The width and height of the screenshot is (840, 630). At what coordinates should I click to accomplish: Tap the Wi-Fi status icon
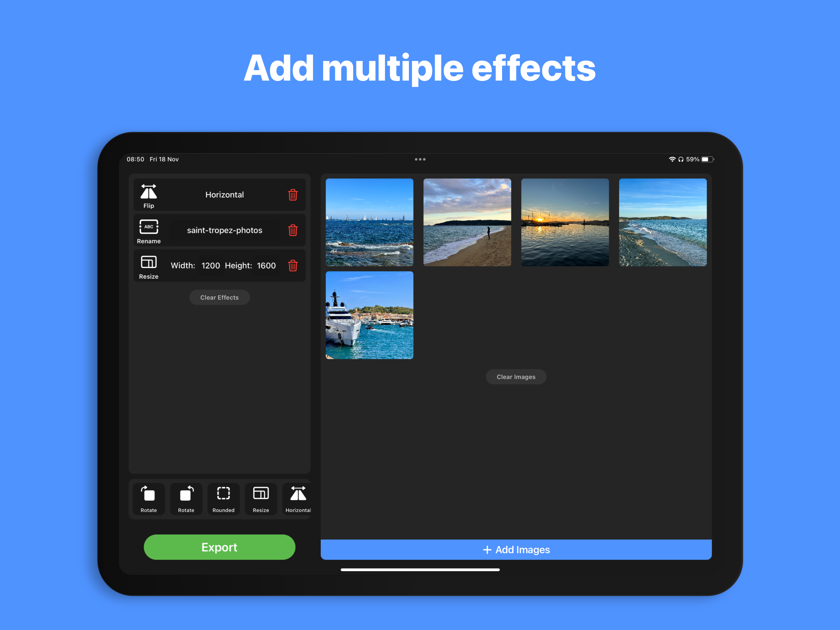(672, 159)
